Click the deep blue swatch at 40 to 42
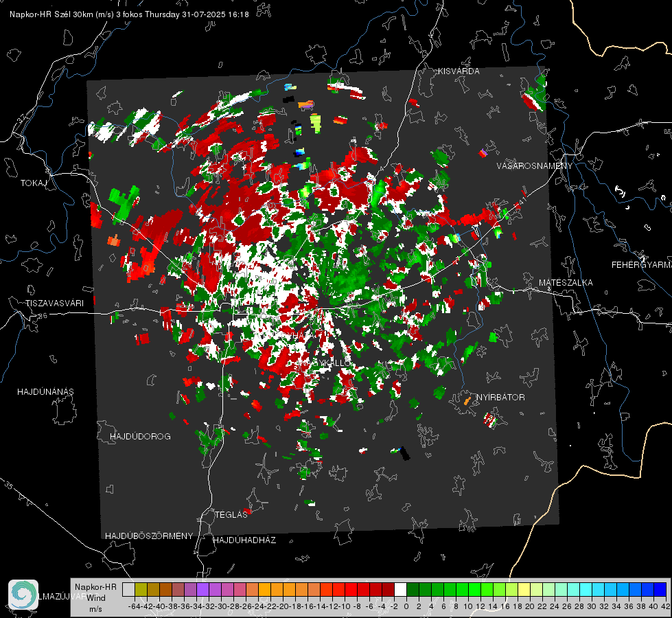Image resolution: width=672 pixels, height=618 pixels. (x=660, y=589)
